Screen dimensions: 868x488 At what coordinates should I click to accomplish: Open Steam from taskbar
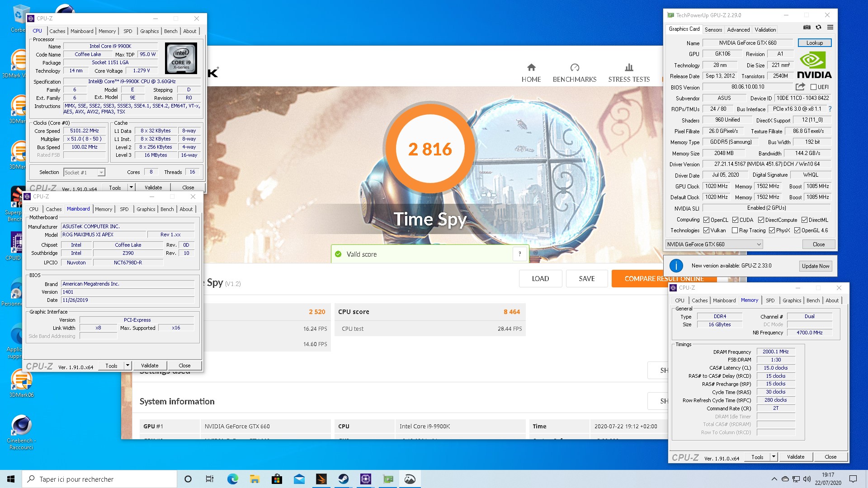point(343,479)
